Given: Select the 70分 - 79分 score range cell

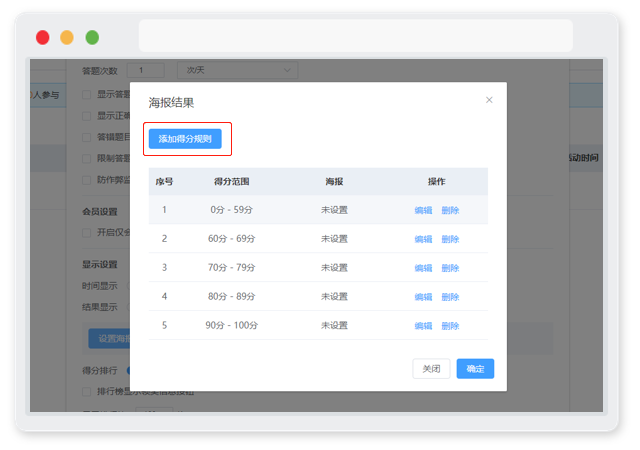Looking at the screenshot, I should click(231, 268).
